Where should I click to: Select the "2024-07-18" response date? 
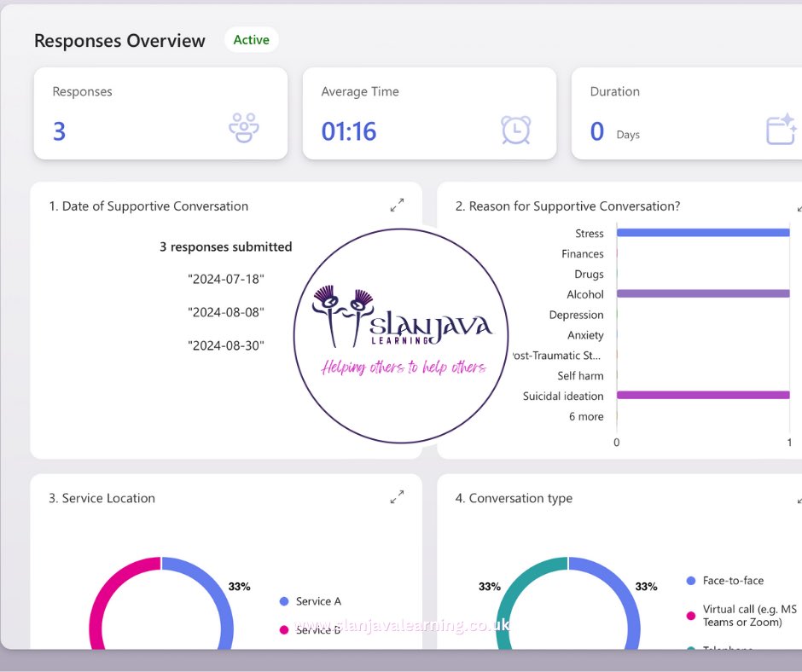[x=225, y=279]
